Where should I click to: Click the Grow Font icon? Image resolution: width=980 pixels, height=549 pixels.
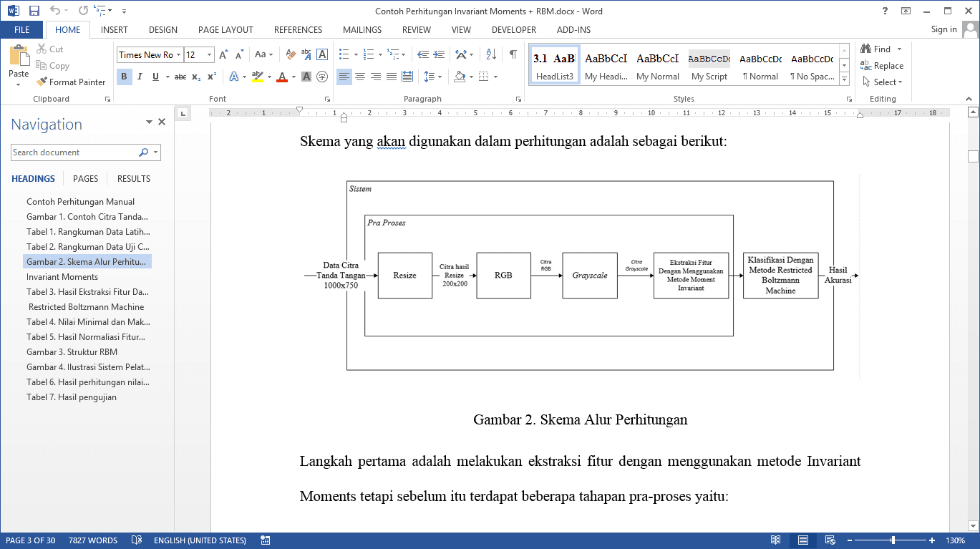[x=223, y=54]
